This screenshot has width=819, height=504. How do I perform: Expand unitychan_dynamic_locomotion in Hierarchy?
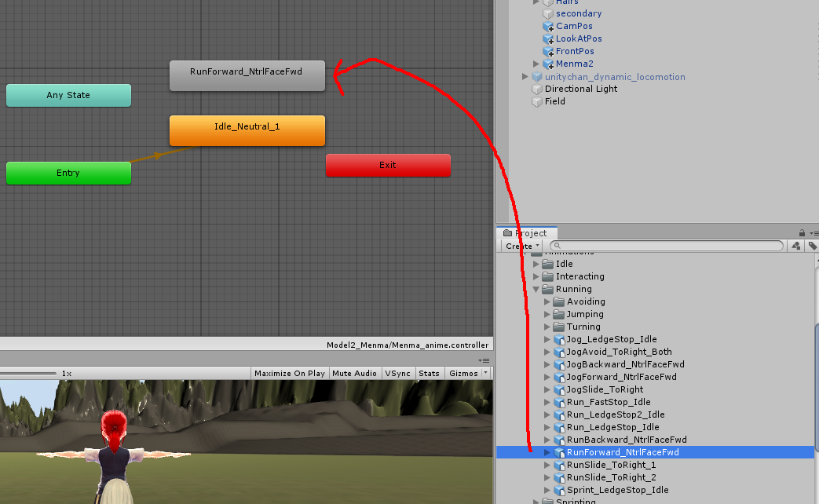click(525, 77)
